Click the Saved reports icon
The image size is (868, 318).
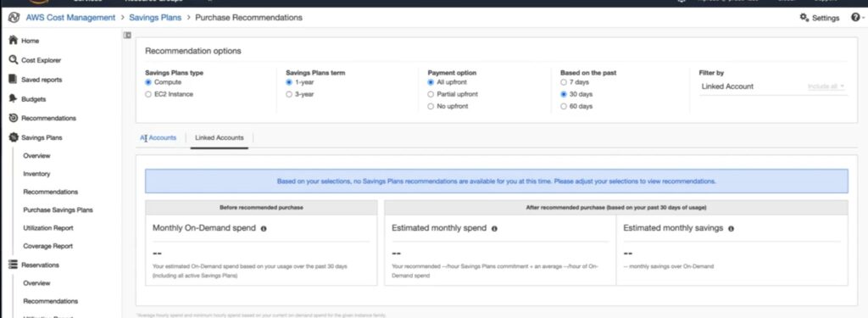13,79
